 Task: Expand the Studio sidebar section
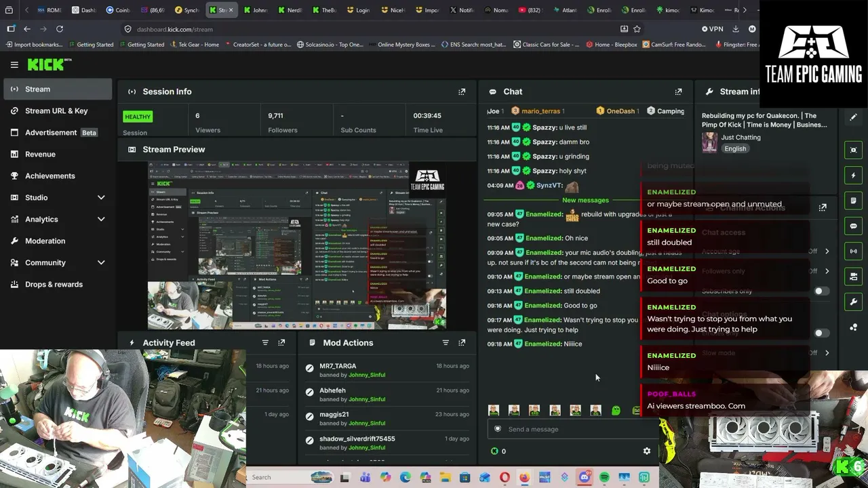pyautogui.click(x=101, y=197)
